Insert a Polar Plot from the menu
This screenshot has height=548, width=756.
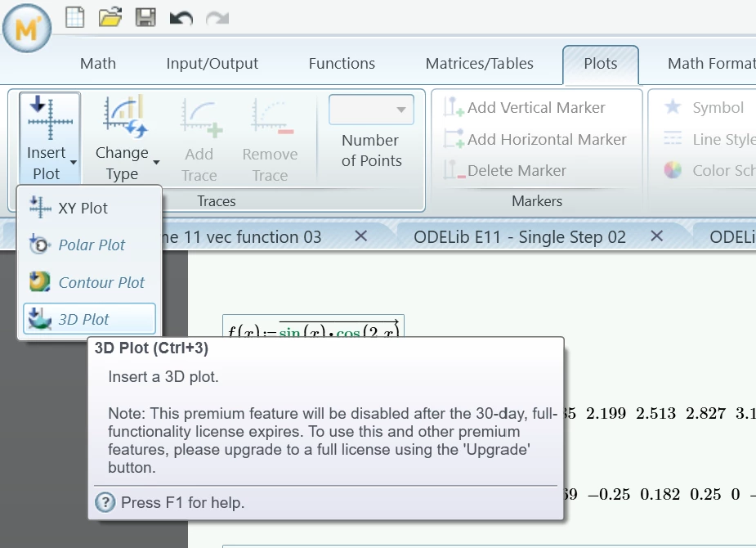pos(89,245)
